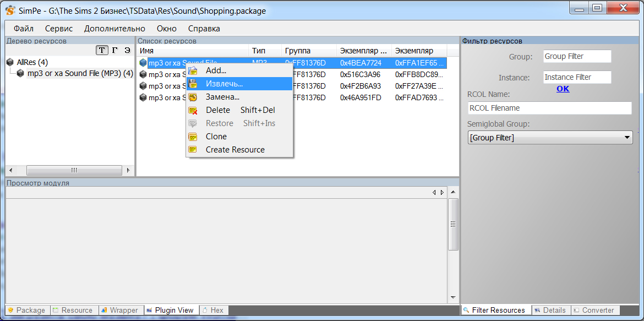Choose Извлечь... from the context menu
The width and height of the screenshot is (644, 321).
coord(224,84)
